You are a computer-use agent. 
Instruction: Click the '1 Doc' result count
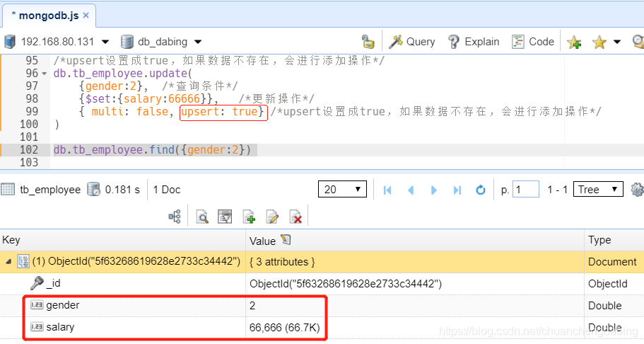[x=167, y=189]
